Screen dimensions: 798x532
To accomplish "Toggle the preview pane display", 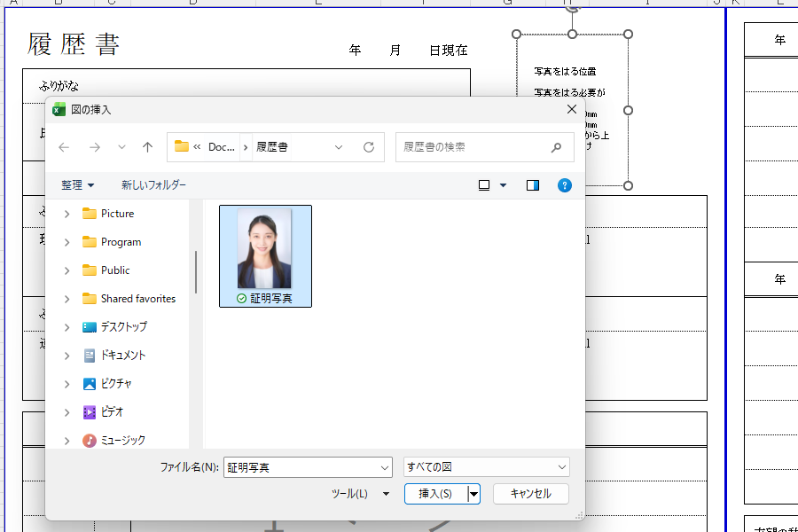I will [531, 184].
